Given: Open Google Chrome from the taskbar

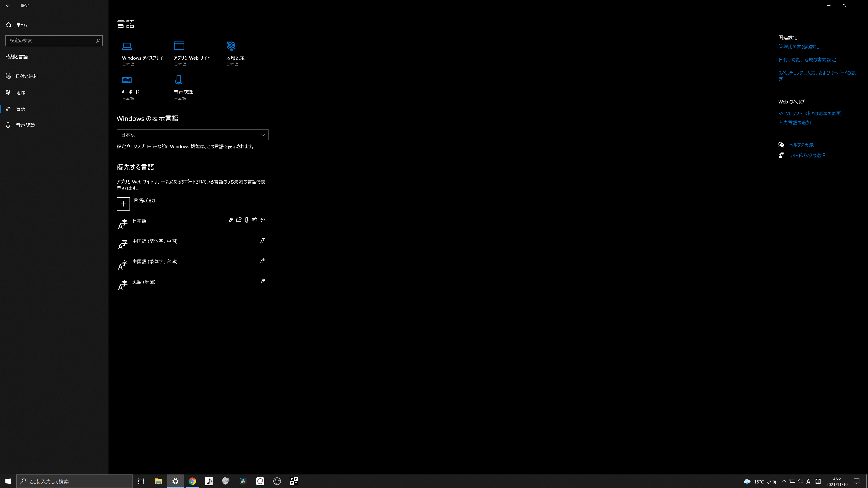Looking at the screenshot, I should 192,481.
